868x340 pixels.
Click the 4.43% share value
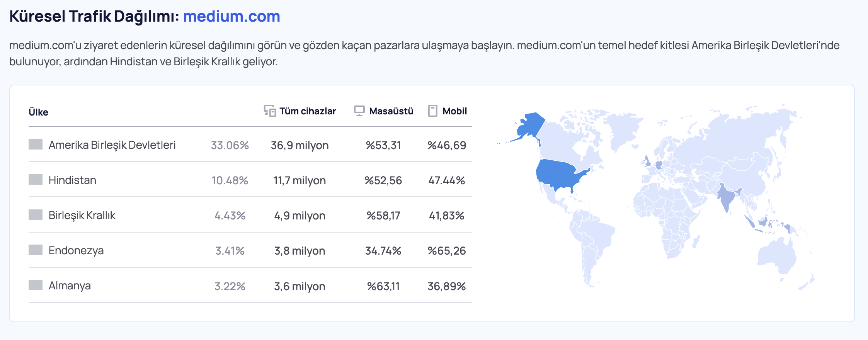(230, 216)
